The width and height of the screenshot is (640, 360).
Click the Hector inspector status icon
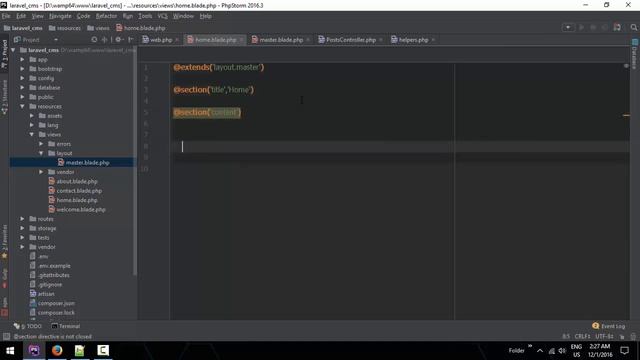coord(633,337)
